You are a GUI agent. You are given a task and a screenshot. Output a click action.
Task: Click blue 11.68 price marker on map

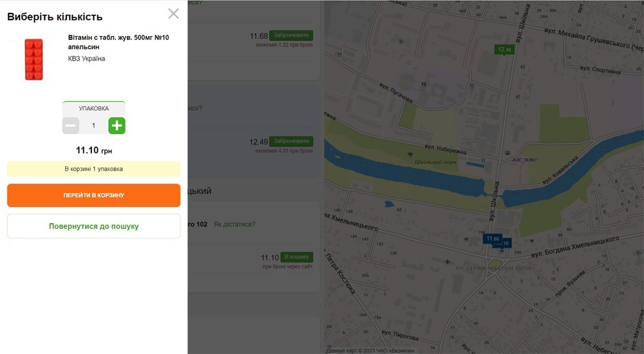coord(493,239)
